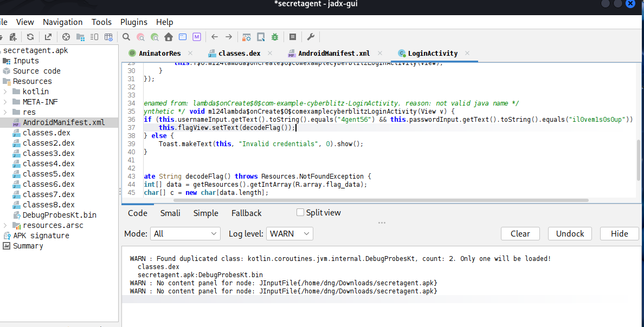
Task: Open the Plugins menu
Action: coord(133,22)
